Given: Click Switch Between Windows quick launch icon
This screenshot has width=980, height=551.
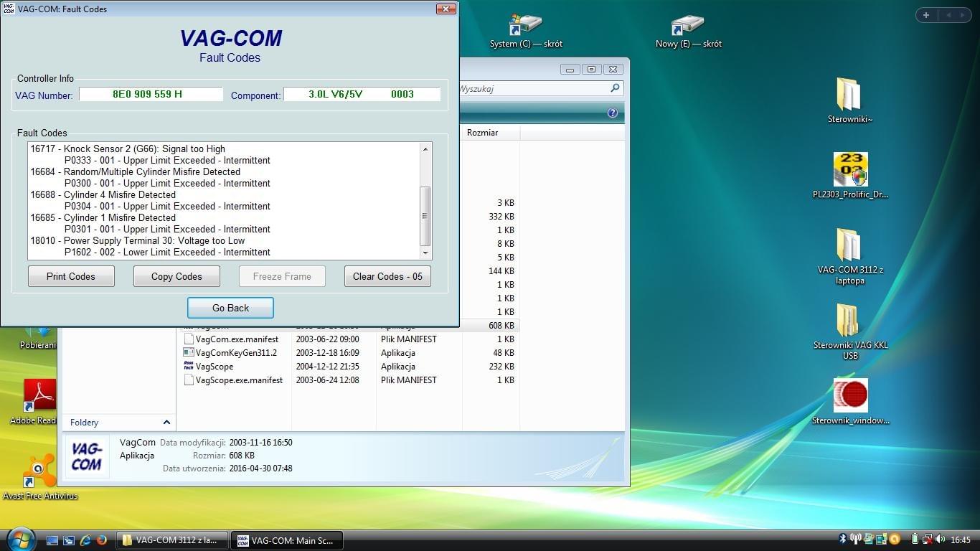Looking at the screenshot, I should pos(69,540).
